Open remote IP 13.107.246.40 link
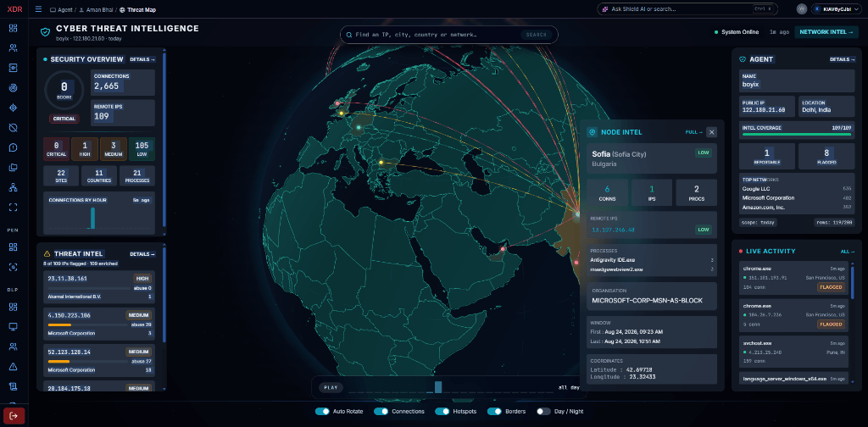Image resolution: width=868 pixels, height=427 pixels. tap(614, 230)
